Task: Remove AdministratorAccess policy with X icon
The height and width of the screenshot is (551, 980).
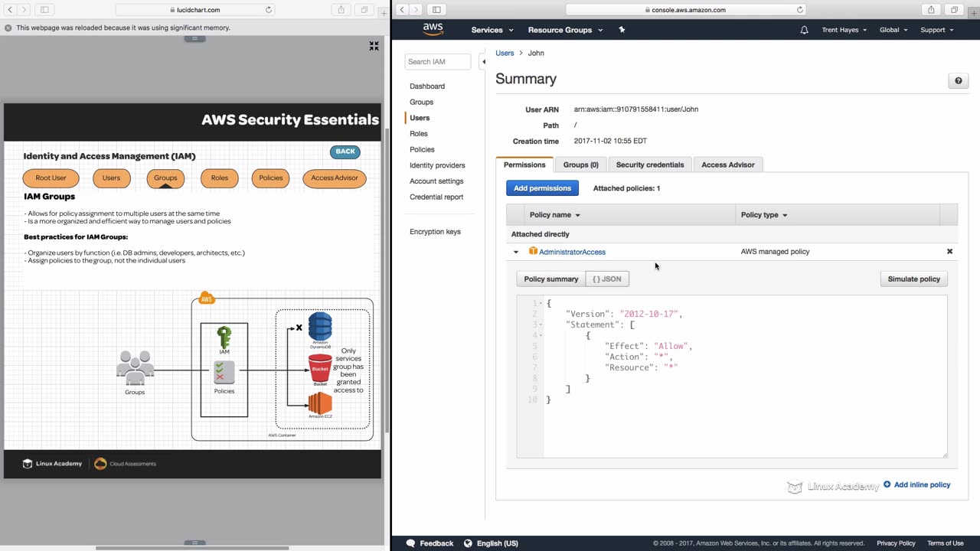Action: tap(949, 252)
